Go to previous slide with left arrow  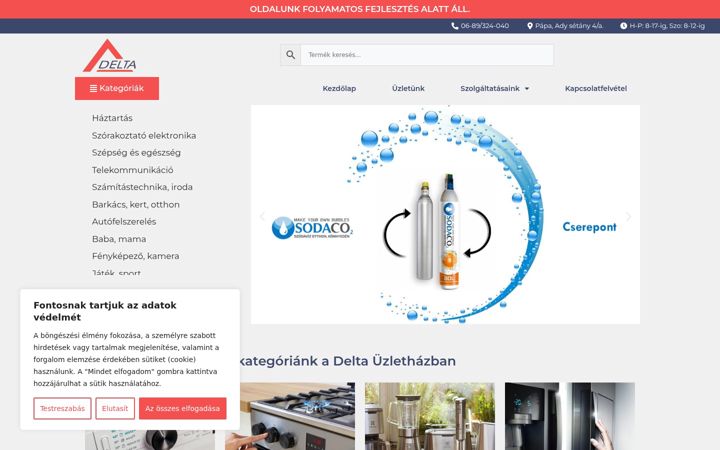(x=262, y=216)
